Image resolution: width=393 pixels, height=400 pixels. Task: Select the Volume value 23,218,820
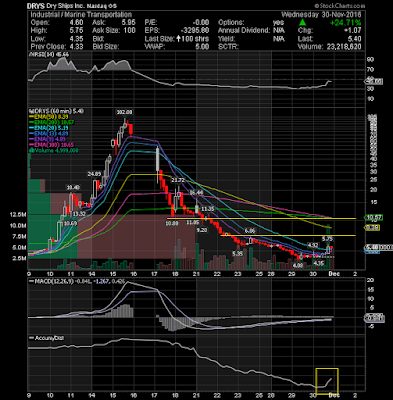[x=343, y=47]
